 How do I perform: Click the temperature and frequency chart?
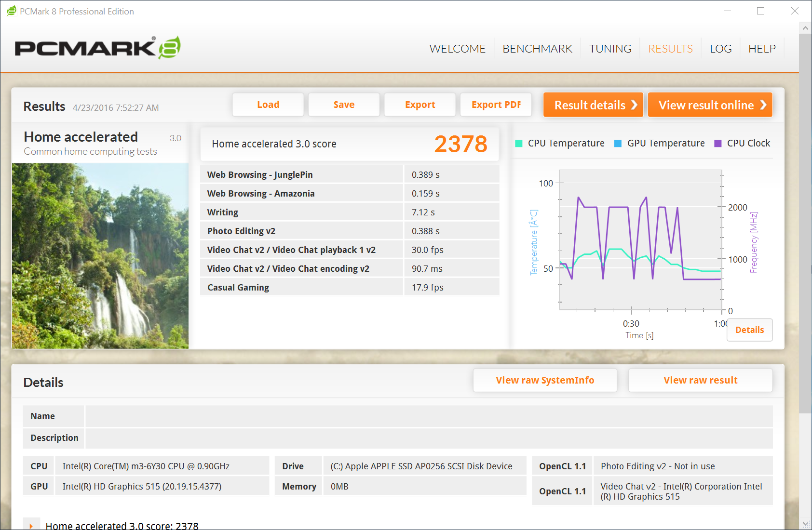tap(641, 240)
